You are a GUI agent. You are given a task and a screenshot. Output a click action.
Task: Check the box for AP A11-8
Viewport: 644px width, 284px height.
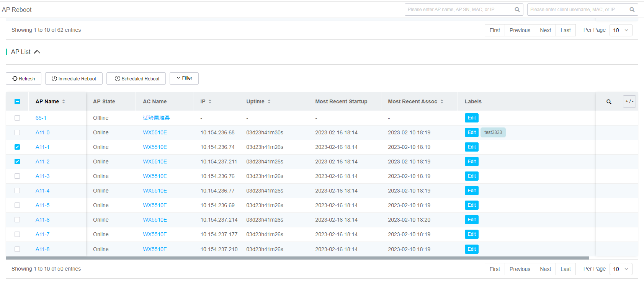[17, 249]
